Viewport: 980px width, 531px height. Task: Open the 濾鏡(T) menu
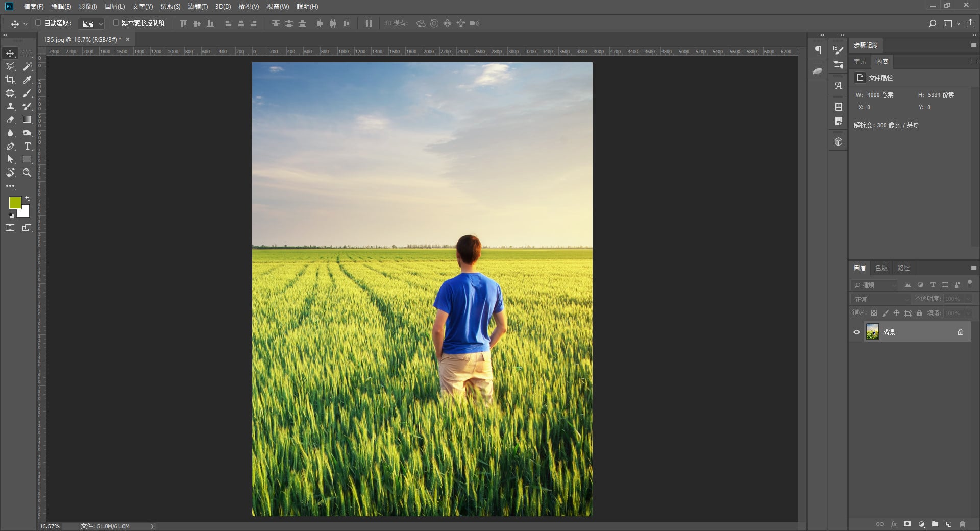(x=198, y=7)
